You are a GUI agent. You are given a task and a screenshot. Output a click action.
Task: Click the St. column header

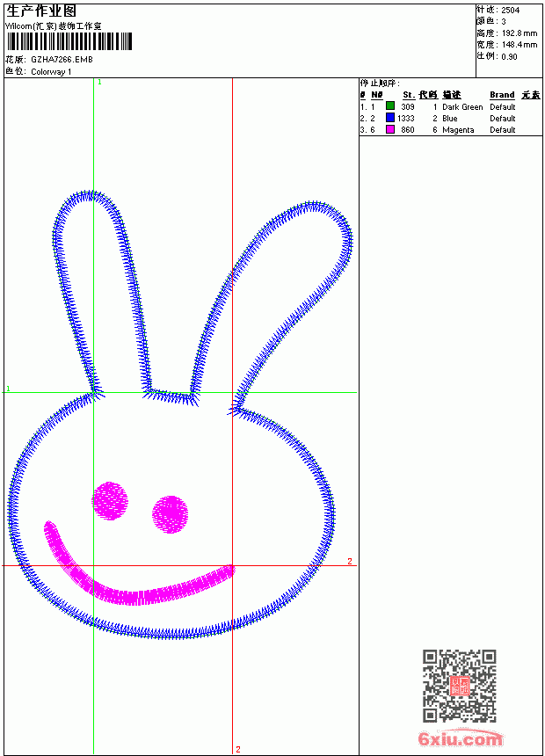point(409,95)
